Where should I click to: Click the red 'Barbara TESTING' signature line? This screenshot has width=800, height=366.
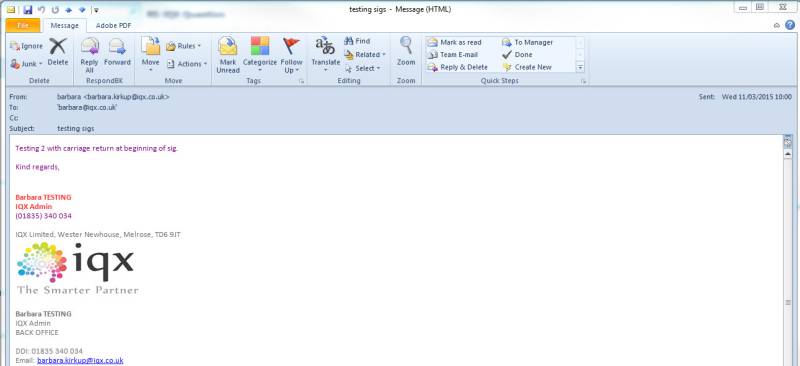(x=43, y=197)
